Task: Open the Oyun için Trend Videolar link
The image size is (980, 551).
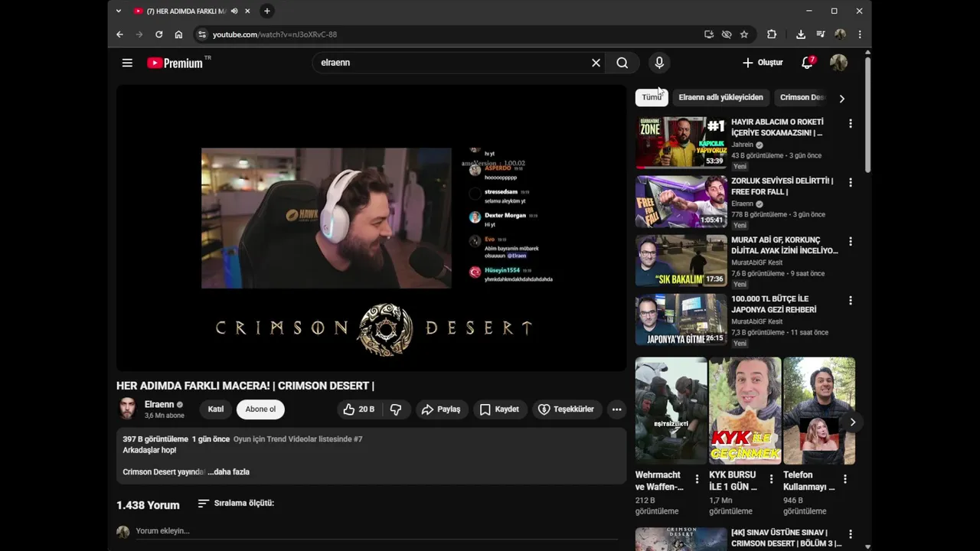Action: click(298, 439)
